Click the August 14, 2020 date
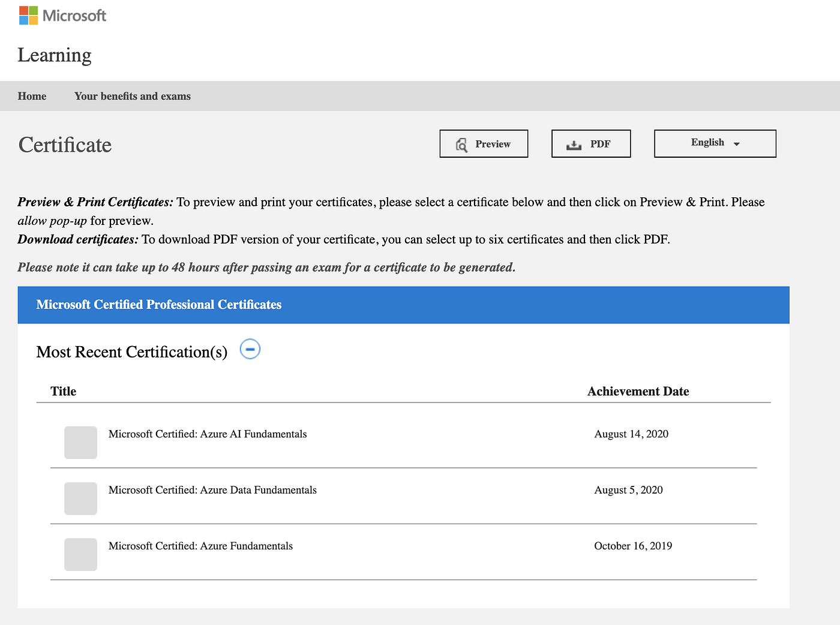 pos(631,434)
